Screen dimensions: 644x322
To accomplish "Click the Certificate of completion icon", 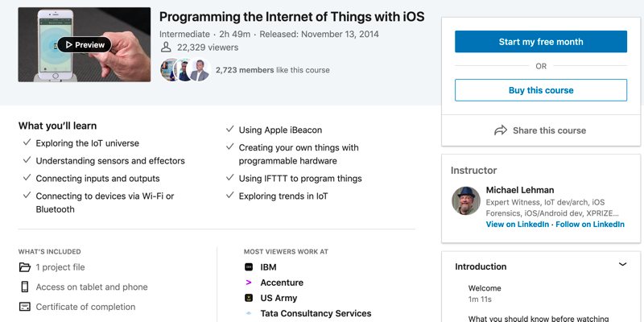I will pos(25,307).
